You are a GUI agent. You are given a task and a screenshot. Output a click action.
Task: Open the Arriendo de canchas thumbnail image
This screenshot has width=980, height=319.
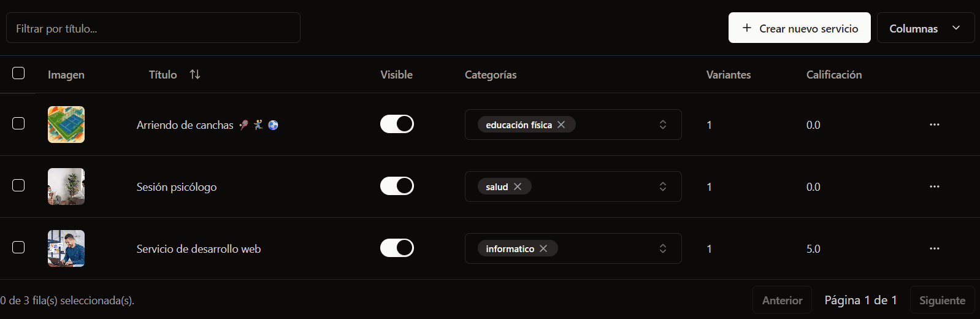(x=66, y=125)
